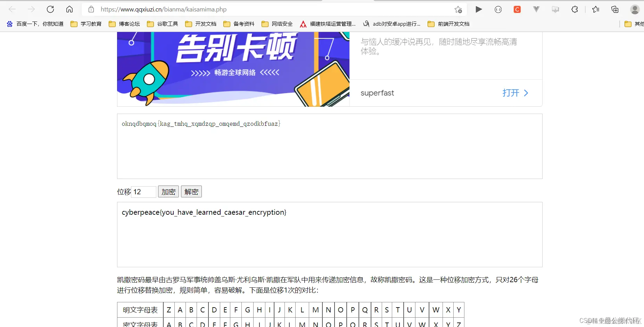Open the Vue devtools extension icon
644x327 pixels.
coord(536,9)
